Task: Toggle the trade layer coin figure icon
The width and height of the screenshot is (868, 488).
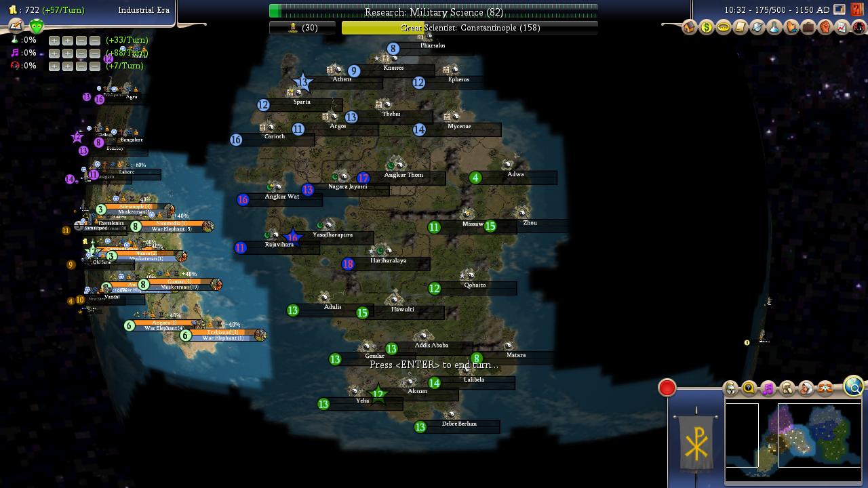Action: point(787,388)
